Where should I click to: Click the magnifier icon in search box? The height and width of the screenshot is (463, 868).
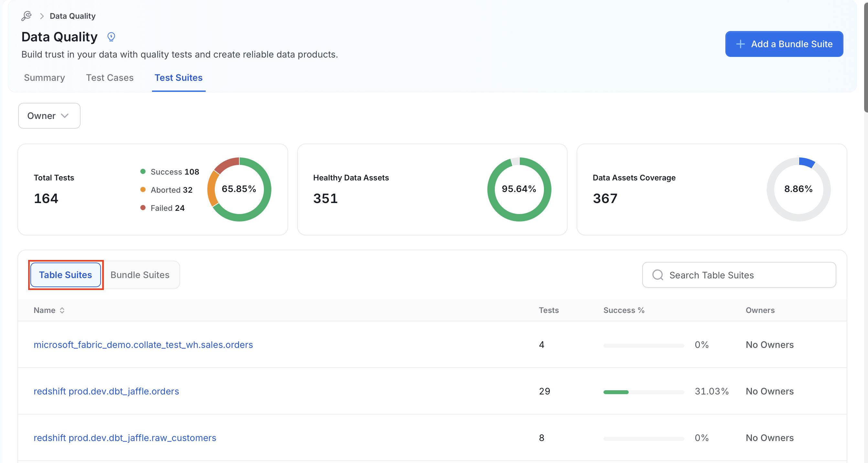tap(657, 275)
